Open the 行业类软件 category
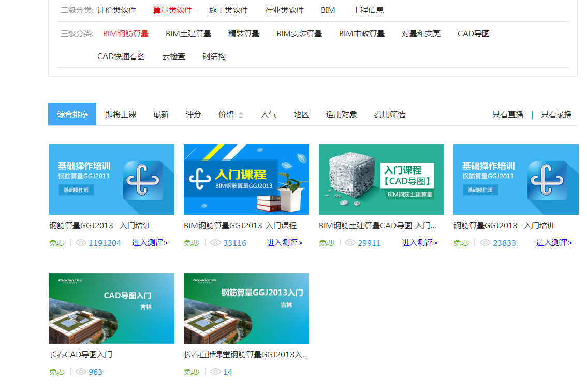The image size is (587, 392). click(285, 10)
